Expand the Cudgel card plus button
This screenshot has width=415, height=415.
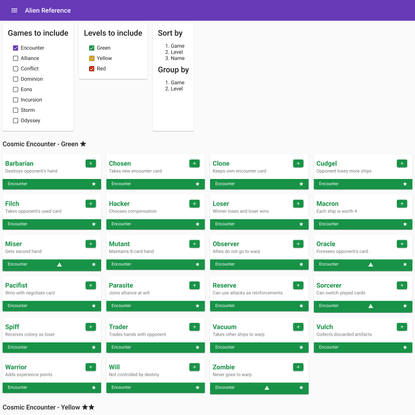[x=402, y=163]
